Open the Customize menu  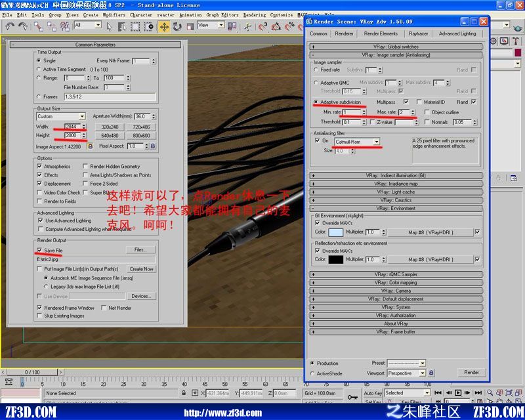[282, 15]
